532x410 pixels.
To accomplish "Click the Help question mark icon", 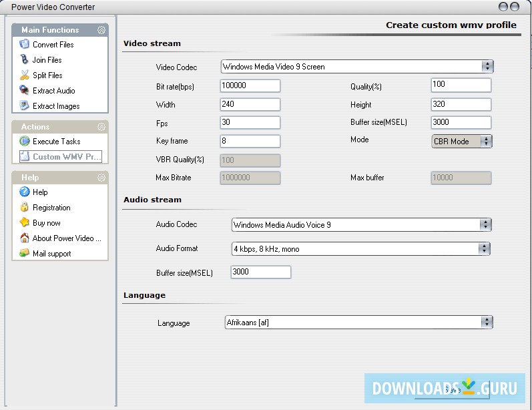I will (25, 192).
